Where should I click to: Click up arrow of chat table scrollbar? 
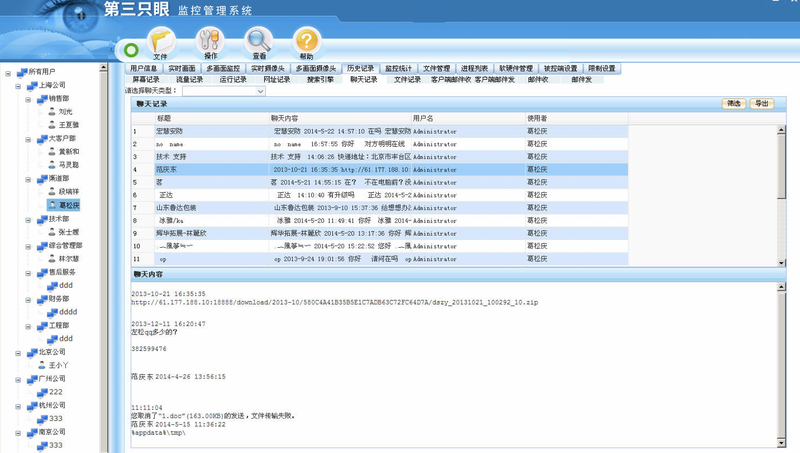pos(781,130)
